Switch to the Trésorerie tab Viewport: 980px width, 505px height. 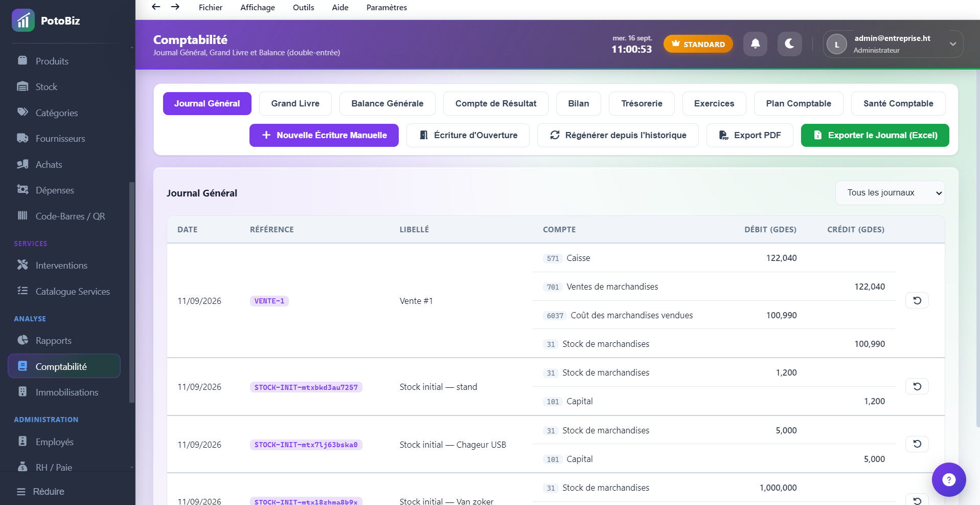[642, 103]
